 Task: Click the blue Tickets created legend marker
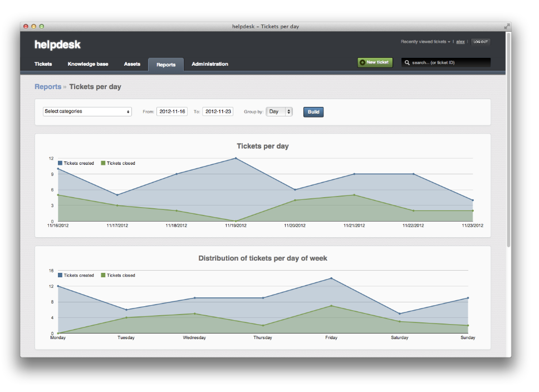pos(60,163)
